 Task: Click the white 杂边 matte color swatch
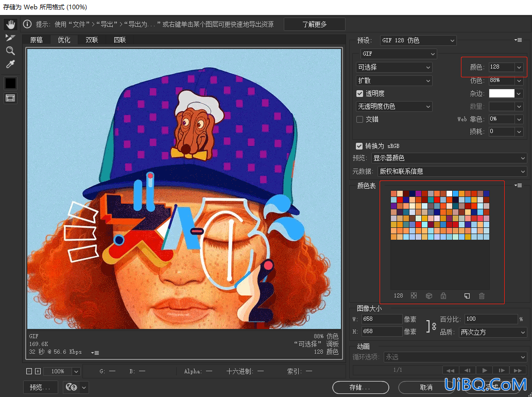tap(502, 93)
